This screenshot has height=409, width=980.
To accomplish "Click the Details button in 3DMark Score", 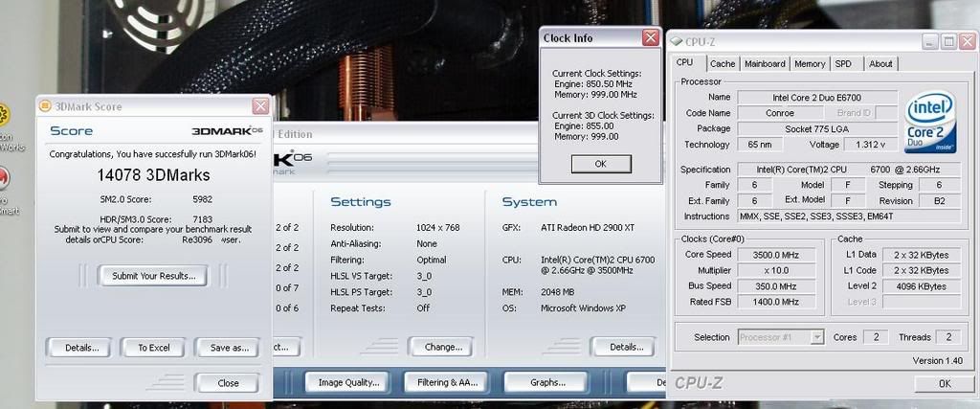I will (81, 348).
